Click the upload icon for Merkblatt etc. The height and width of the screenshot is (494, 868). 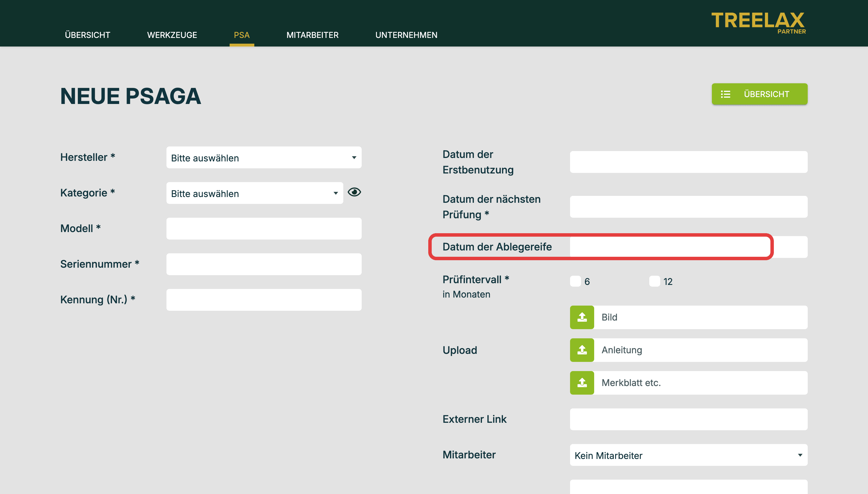coord(582,383)
